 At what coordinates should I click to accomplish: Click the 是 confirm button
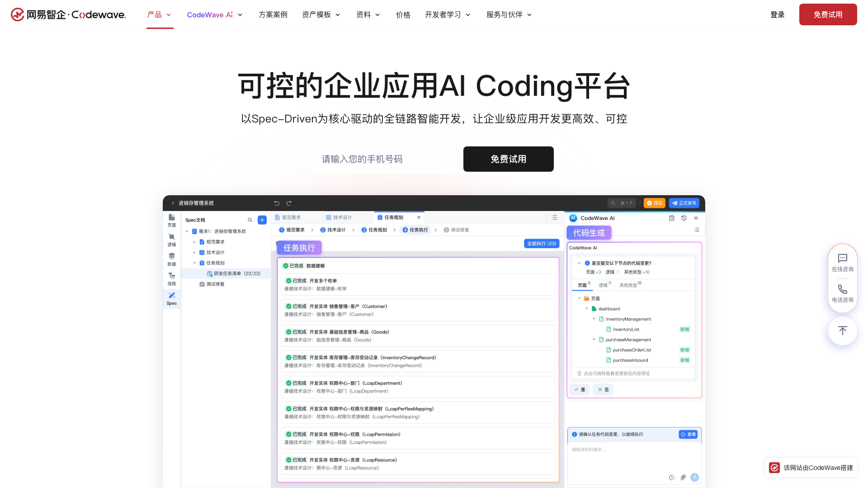click(x=580, y=389)
